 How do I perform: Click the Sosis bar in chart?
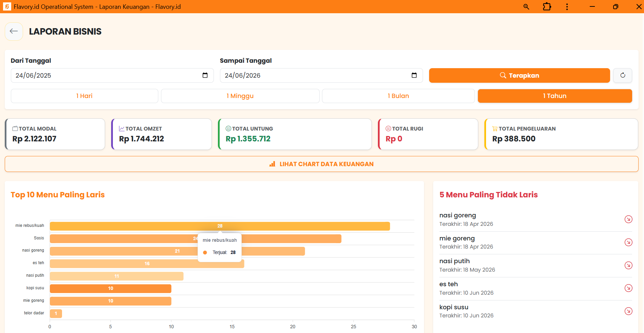[x=136, y=239]
